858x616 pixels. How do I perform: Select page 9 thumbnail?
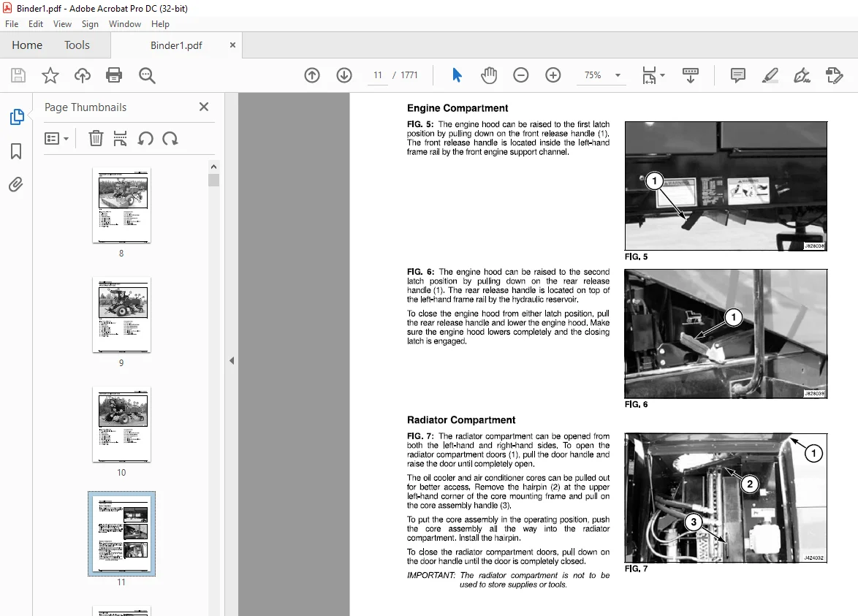[121, 315]
